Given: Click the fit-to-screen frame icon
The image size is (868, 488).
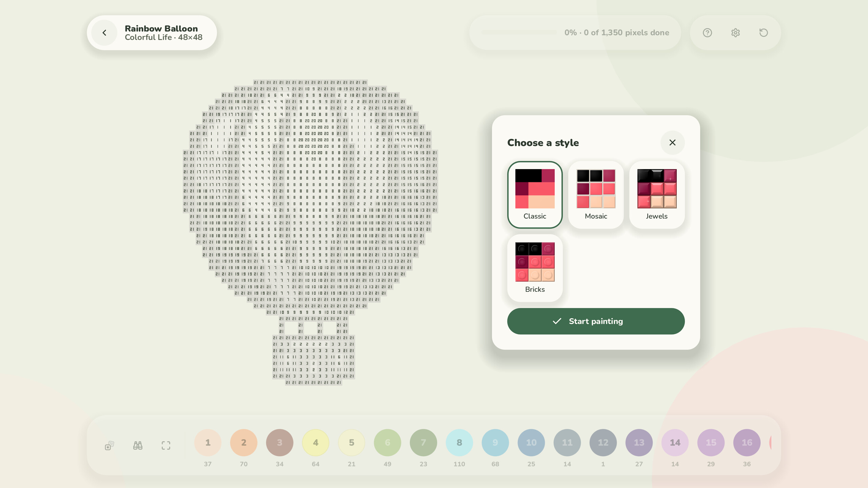Looking at the screenshot, I should pos(166,445).
